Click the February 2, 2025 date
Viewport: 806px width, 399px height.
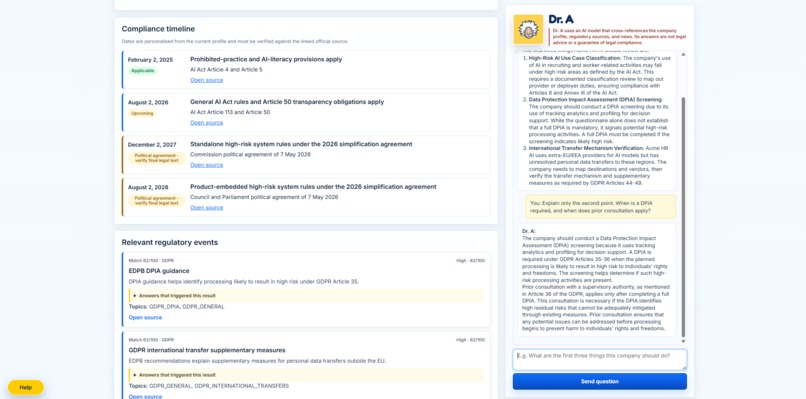click(150, 60)
